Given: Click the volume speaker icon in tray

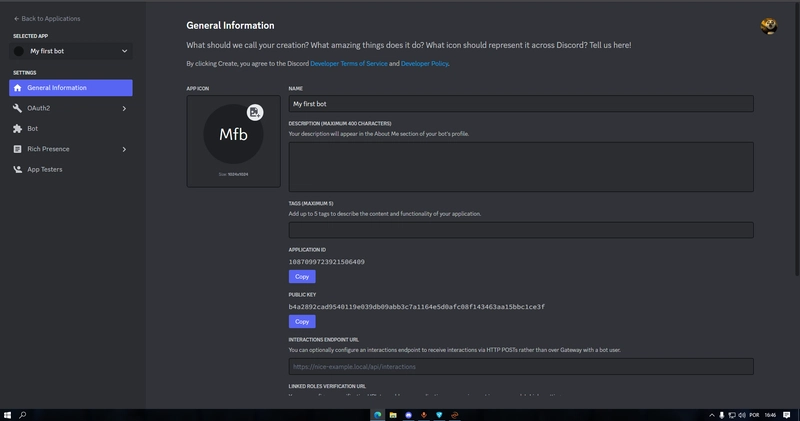Looking at the screenshot, I should coord(742,415).
